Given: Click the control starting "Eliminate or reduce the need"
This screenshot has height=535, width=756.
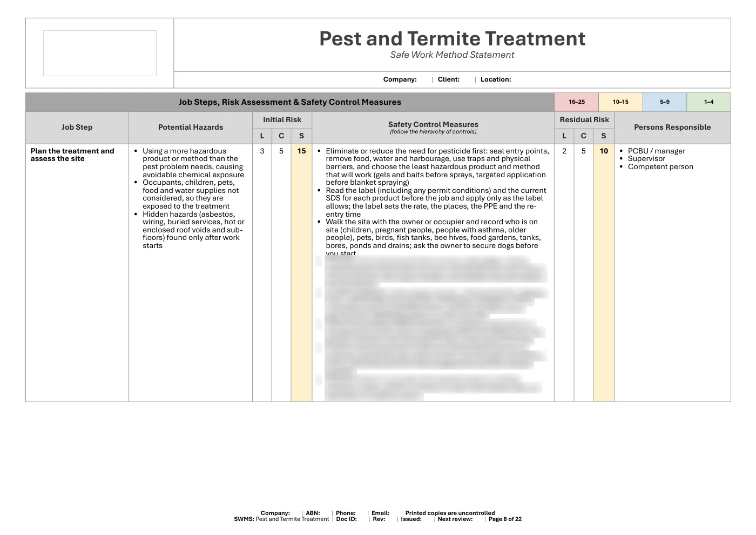Looking at the screenshot, I should [437, 167].
